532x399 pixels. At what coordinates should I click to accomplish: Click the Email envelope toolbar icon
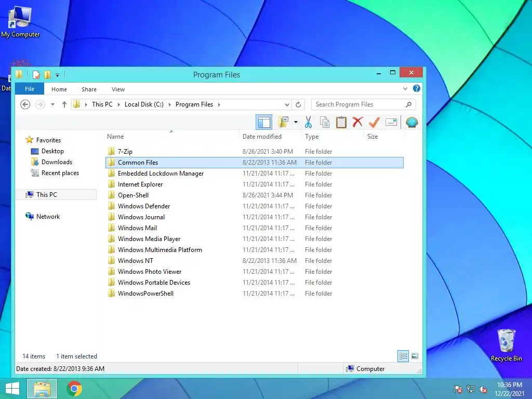coord(391,122)
